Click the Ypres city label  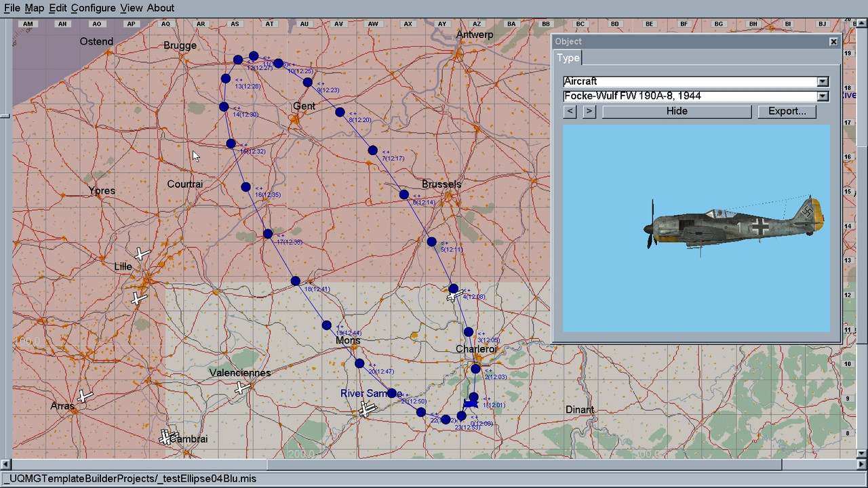click(x=102, y=191)
